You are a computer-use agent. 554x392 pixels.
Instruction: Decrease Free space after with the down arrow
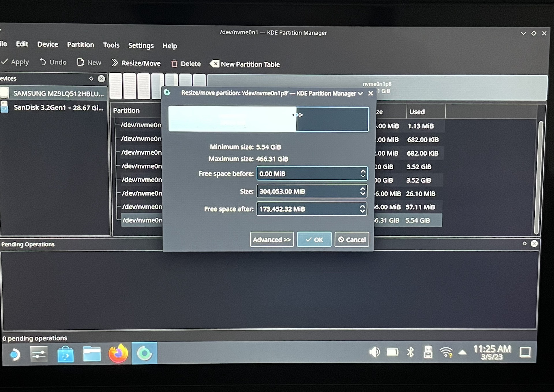click(362, 211)
